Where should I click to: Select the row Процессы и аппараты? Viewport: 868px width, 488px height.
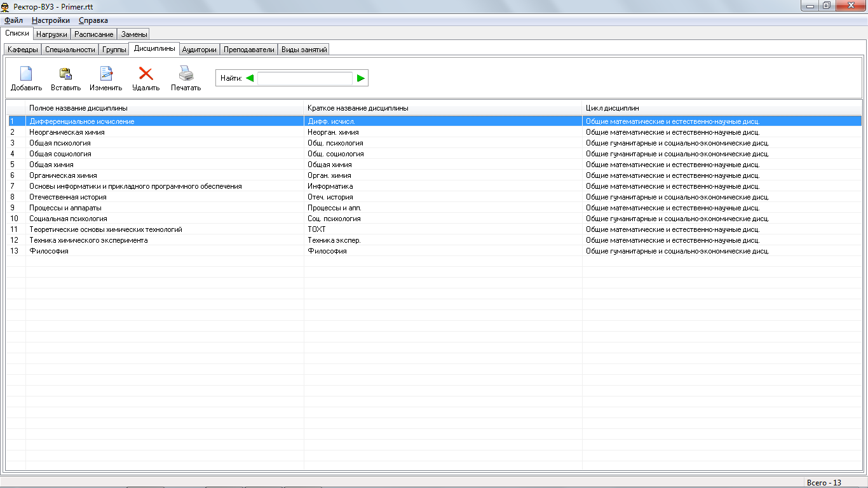[x=435, y=208]
